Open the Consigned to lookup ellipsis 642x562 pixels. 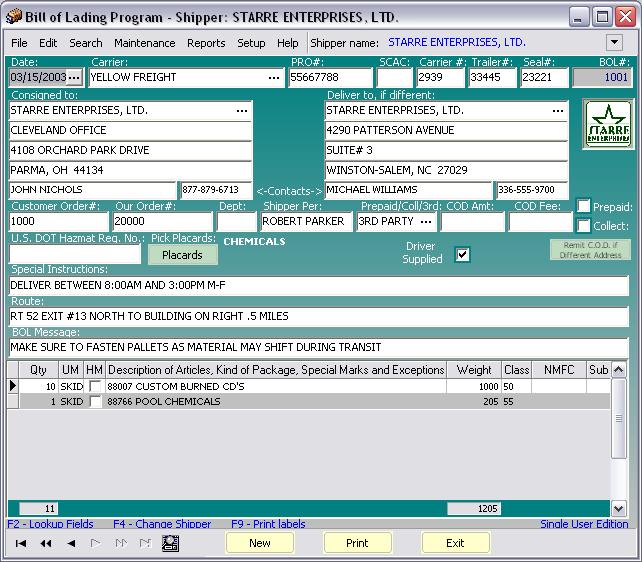242,111
